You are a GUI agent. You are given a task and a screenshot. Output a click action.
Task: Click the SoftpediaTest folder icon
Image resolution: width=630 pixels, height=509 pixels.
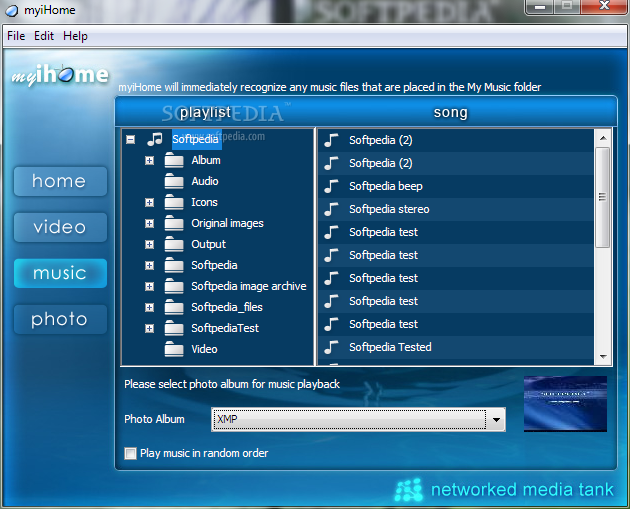tap(174, 328)
